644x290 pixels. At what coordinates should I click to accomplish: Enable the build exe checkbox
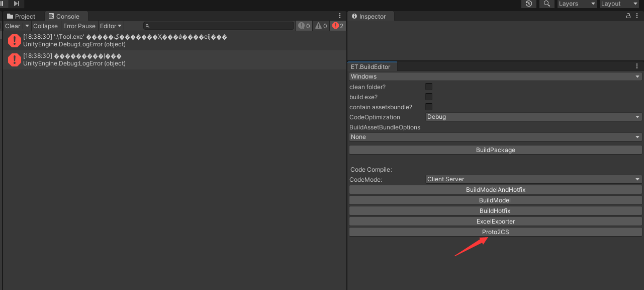pyautogui.click(x=429, y=97)
